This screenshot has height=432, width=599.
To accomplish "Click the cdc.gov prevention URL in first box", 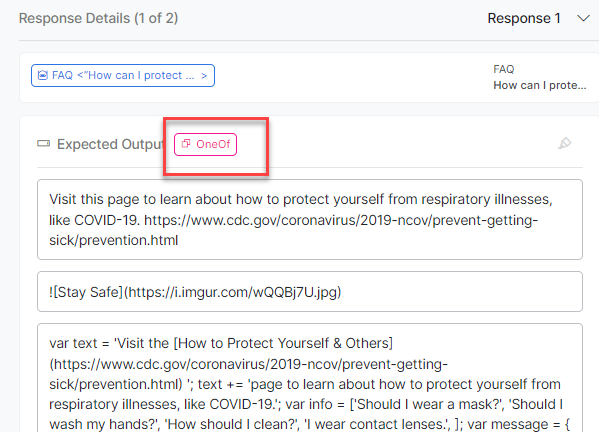I will [x=293, y=230].
